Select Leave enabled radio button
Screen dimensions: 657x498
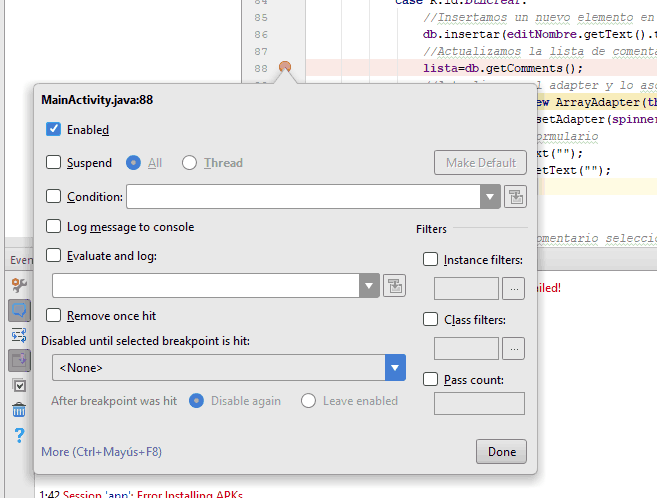[308, 401]
